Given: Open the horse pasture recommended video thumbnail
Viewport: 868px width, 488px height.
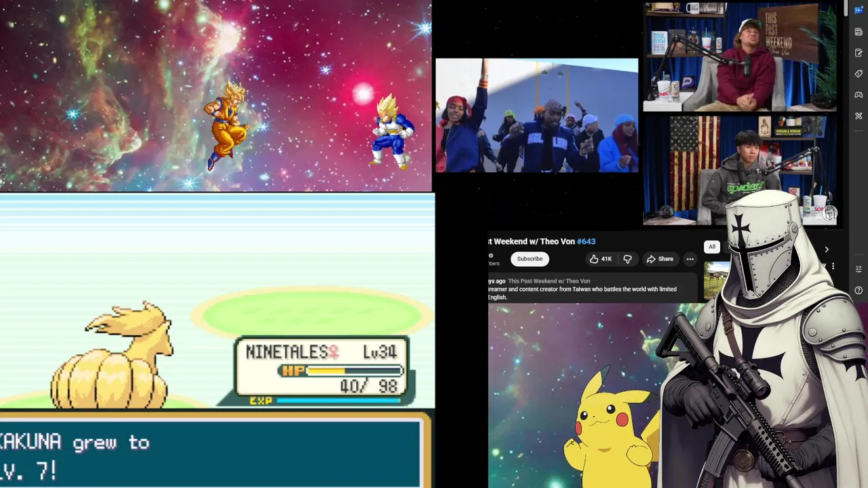Looking at the screenshot, I should (x=715, y=280).
